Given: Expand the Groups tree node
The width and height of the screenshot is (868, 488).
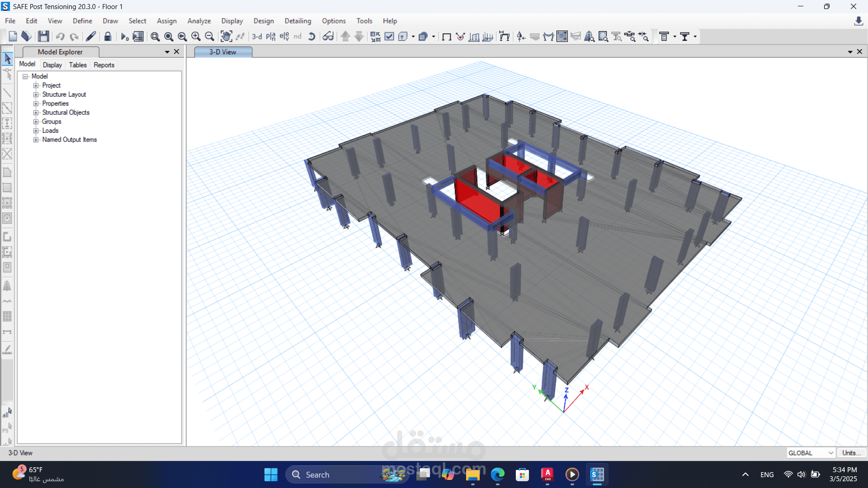Looking at the screenshot, I should pos(36,122).
